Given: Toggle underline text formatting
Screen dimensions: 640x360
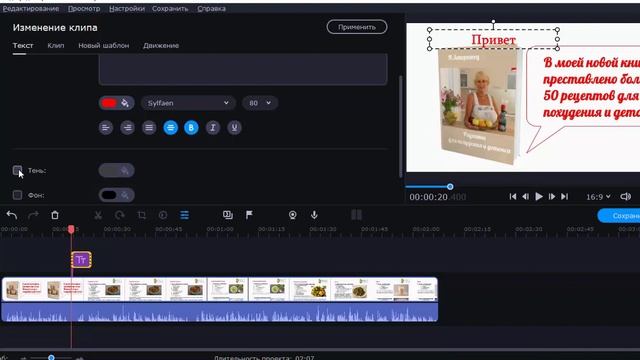Looking at the screenshot, I should coord(234,128).
